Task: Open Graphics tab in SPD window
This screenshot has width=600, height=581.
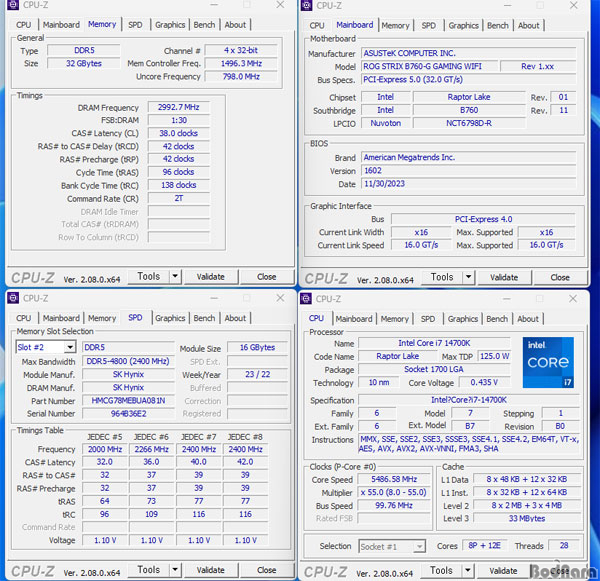Action: pyautogui.click(x=170, y=318)
